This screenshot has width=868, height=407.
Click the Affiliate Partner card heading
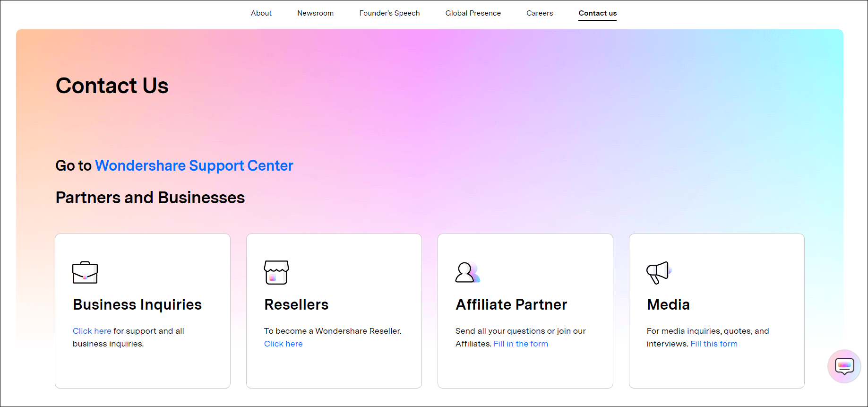tap(511, 305)
